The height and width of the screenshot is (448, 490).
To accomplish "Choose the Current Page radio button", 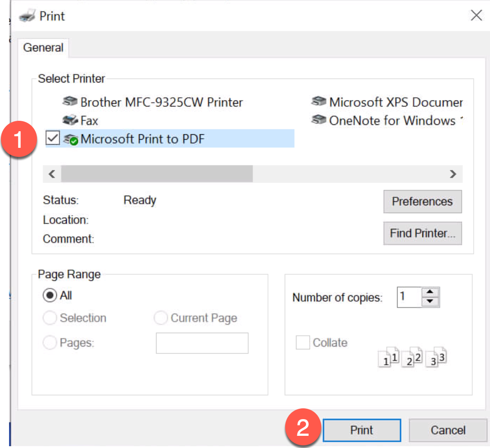I will (x=161, y=318).
